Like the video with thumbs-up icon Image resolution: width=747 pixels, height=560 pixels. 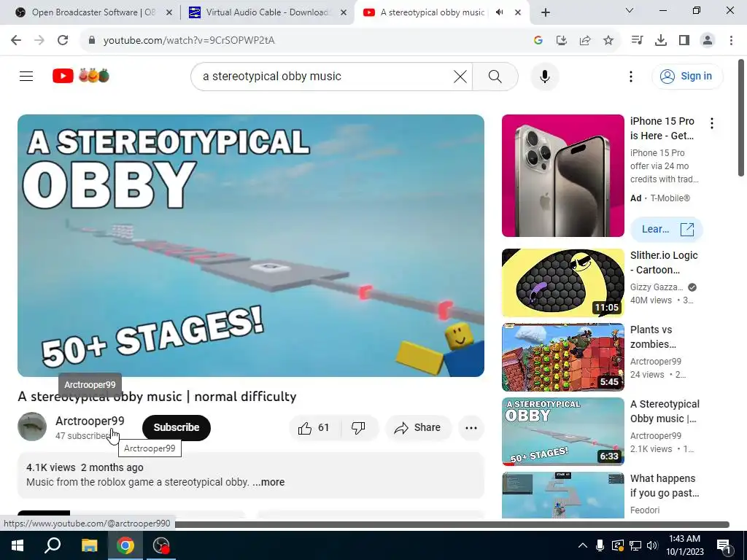coord(314,427)
